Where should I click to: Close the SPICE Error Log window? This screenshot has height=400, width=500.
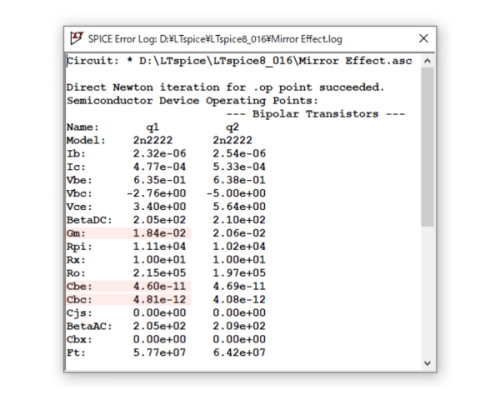[x=423, y=38]
